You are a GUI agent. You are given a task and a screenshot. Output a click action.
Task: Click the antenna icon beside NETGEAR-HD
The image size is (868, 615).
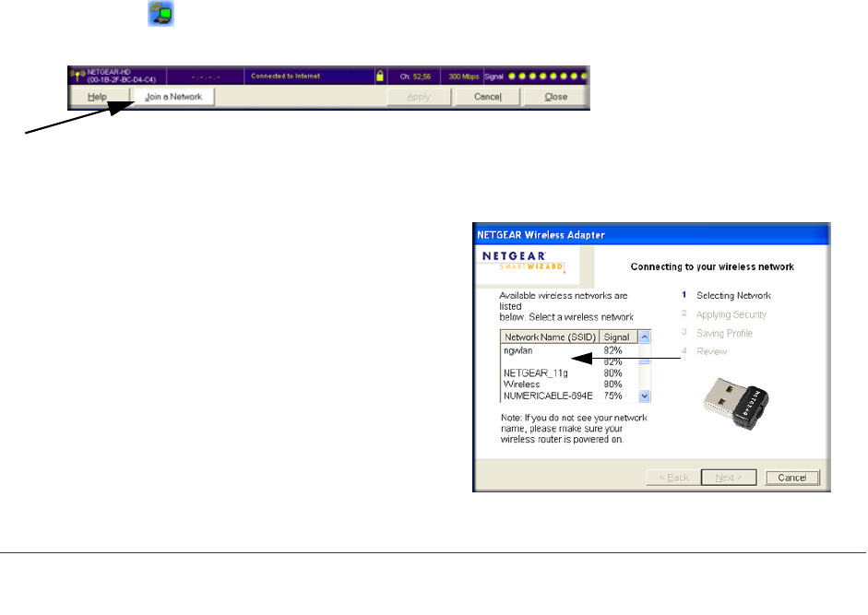pyautogui.click(x=77, y=76)
